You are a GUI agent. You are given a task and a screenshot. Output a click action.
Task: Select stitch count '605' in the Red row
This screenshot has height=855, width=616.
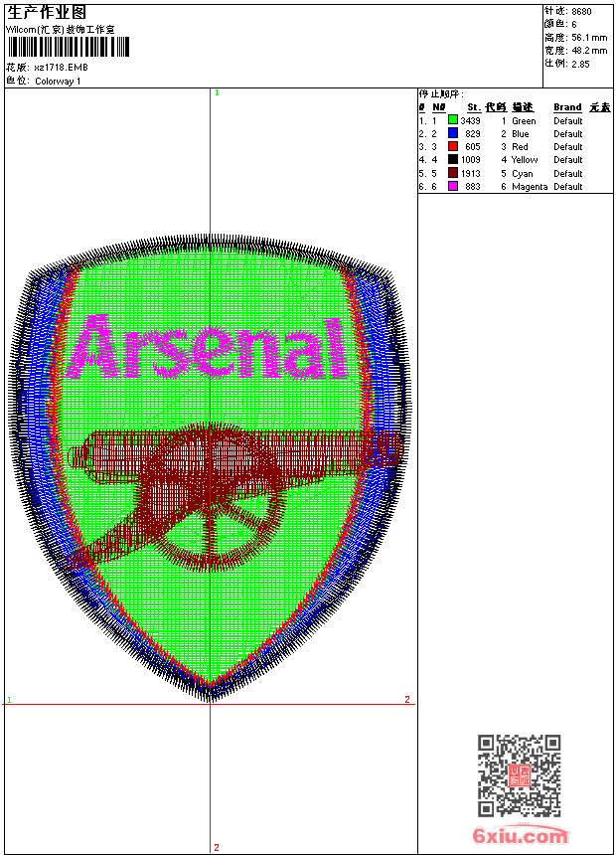pos(473,147)
